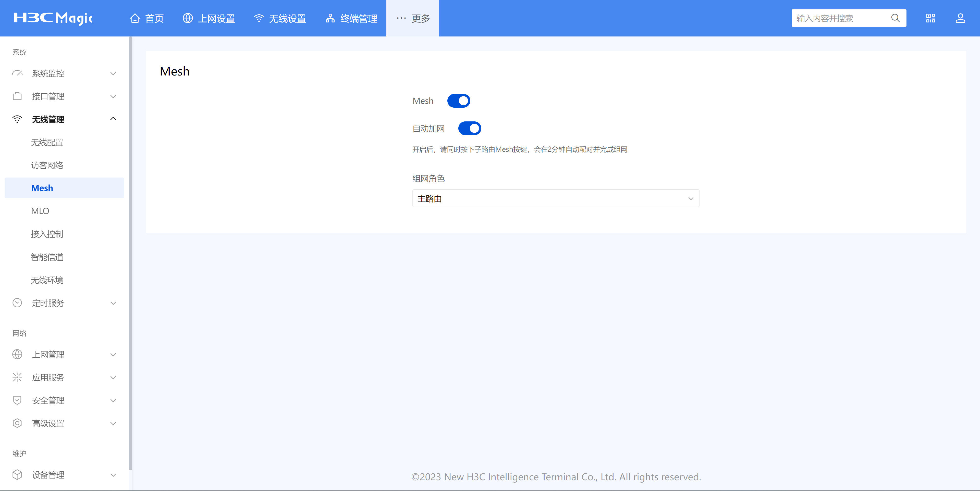Open 访客网络 in the sidebar
980x491 pixels.
[x=64, y=165]
